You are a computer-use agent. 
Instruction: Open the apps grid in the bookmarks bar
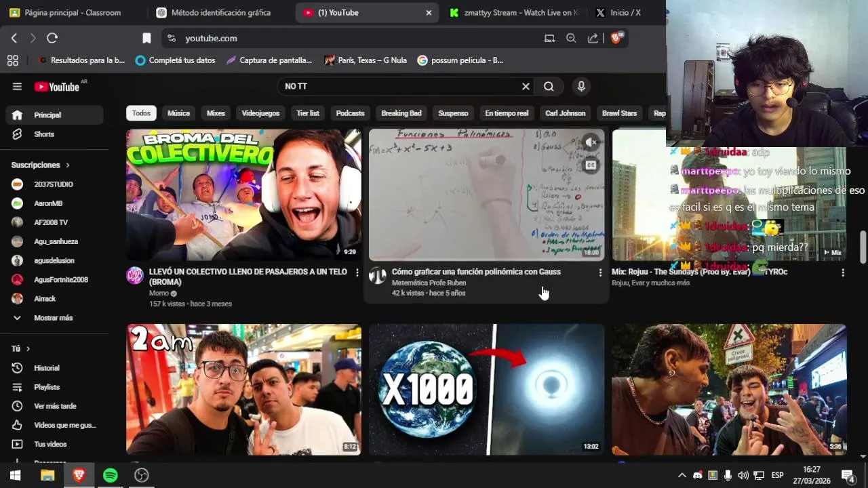13,60
